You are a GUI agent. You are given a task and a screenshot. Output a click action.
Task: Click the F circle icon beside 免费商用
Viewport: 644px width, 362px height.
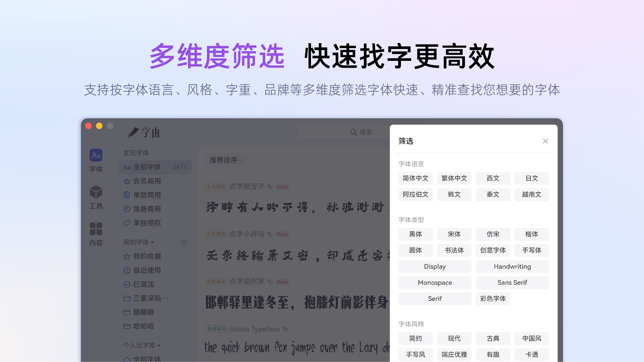tap(127, 209)
